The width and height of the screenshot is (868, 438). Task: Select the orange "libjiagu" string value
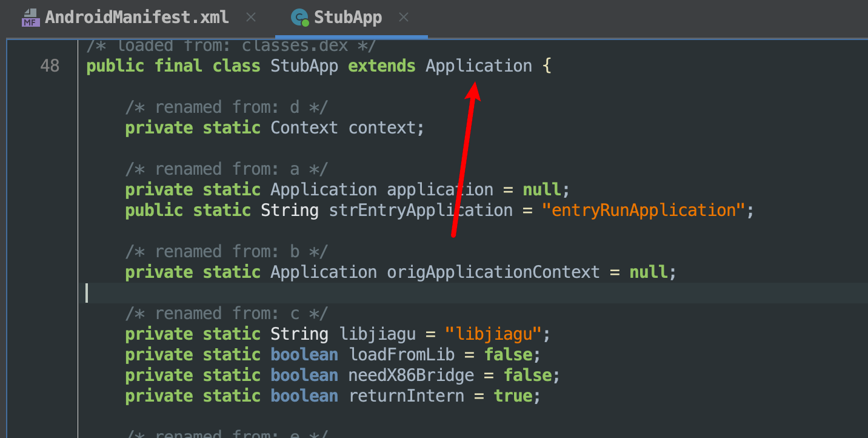pyautogui.click(x=493, y=334)
